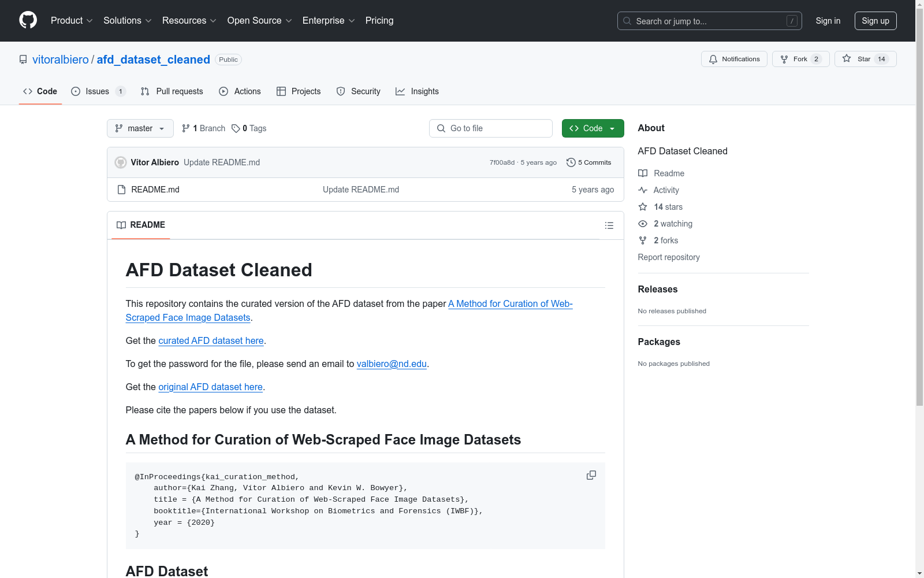The width and height of the screenshot is (924, 578).
Task: Open the Security tab
Action: click(359, 91)
